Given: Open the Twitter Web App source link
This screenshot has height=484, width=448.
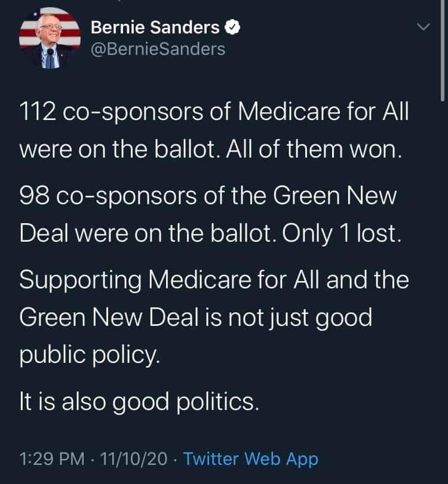Looking at the screenshot, I should tap(250, 459).
